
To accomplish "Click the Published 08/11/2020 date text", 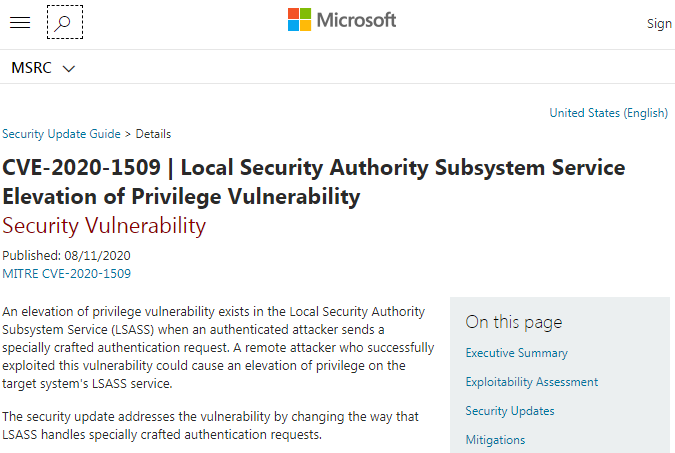I will point(66,255).
